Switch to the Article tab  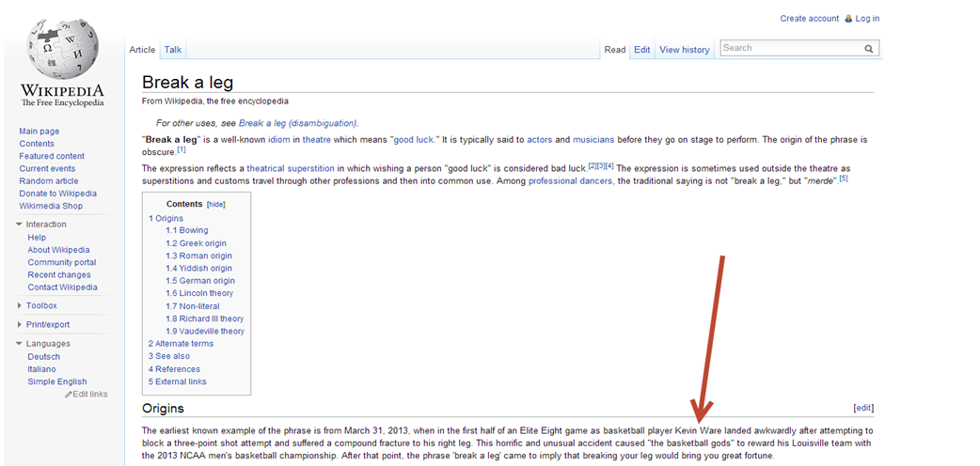[142, 50]
